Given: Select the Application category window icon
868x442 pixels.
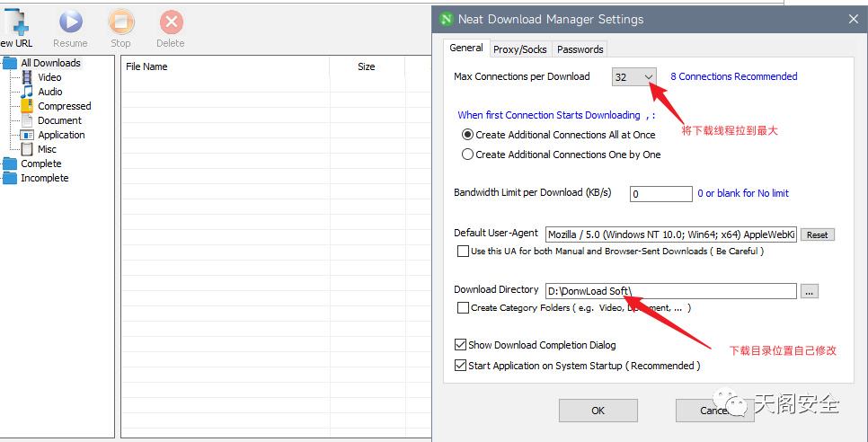Looking at the screenshot, I should [x=27, y=135].
